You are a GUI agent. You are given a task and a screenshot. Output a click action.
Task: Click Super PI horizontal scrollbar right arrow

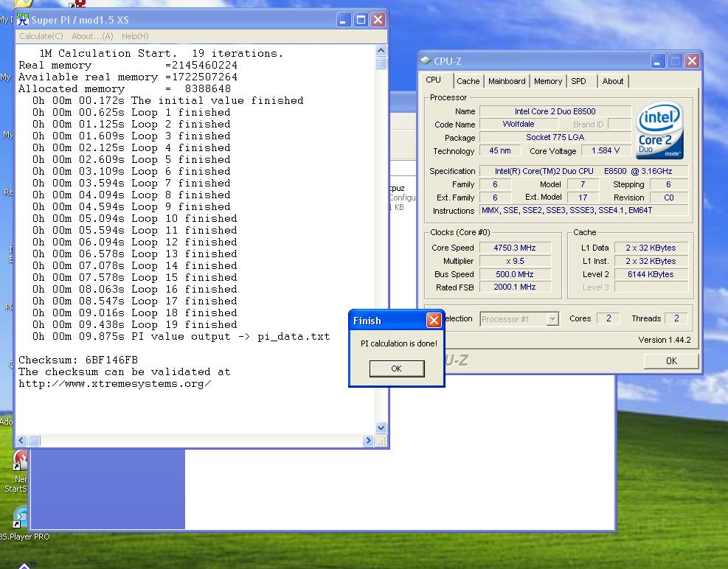(368, 441)
